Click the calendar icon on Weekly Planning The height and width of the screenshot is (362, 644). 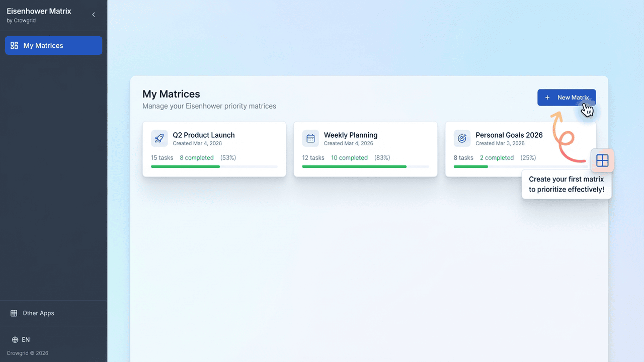[310, 138]
